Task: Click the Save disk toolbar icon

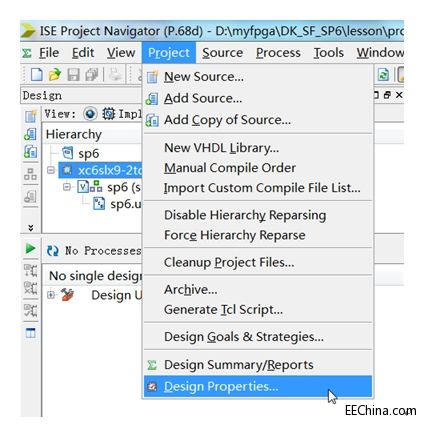Action: pos(73,75)
